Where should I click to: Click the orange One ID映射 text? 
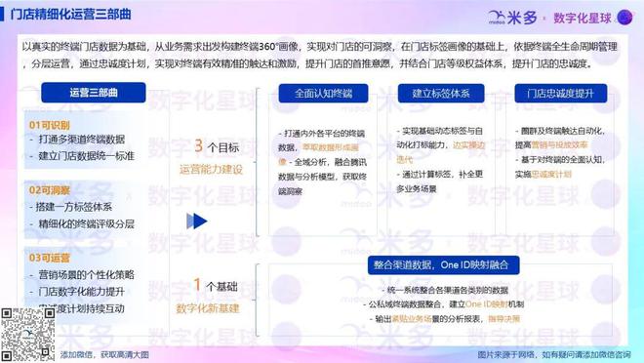tap(487, 304)
